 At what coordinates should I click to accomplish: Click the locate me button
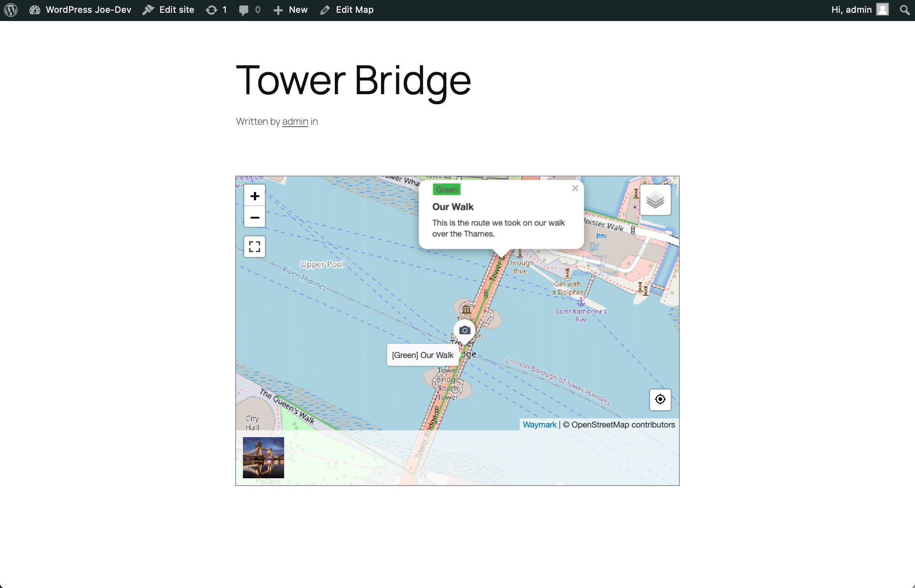click(660, 399)
